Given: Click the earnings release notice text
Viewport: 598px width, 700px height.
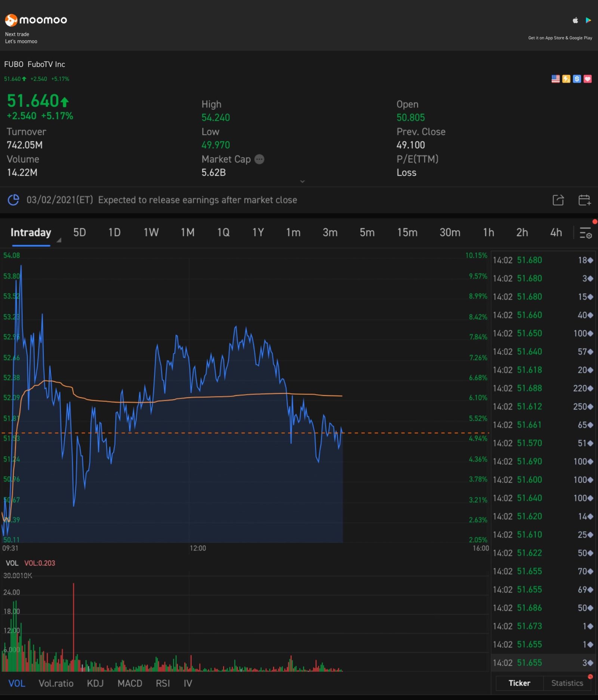Looking at the screenshot, I should (x=197, y=200).
